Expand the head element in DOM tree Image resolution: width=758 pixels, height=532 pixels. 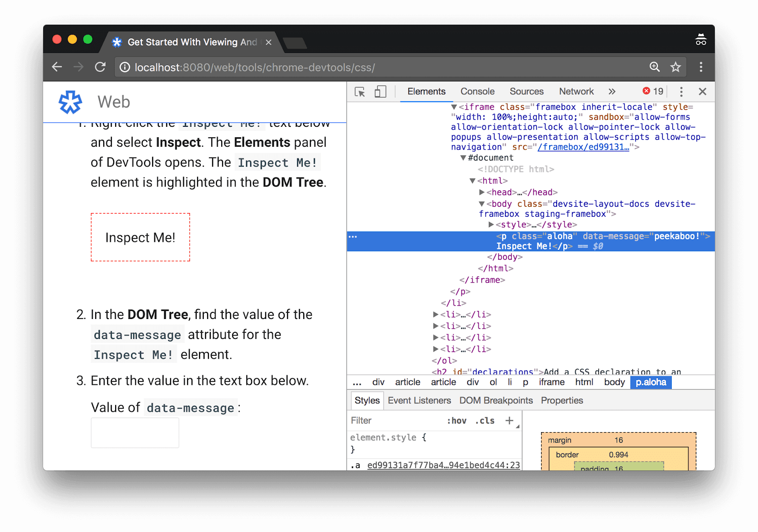pyautogui.click(x=482, y=192)
